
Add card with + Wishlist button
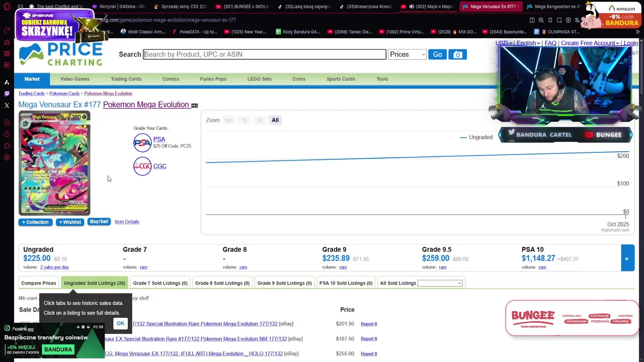[70, 222]
